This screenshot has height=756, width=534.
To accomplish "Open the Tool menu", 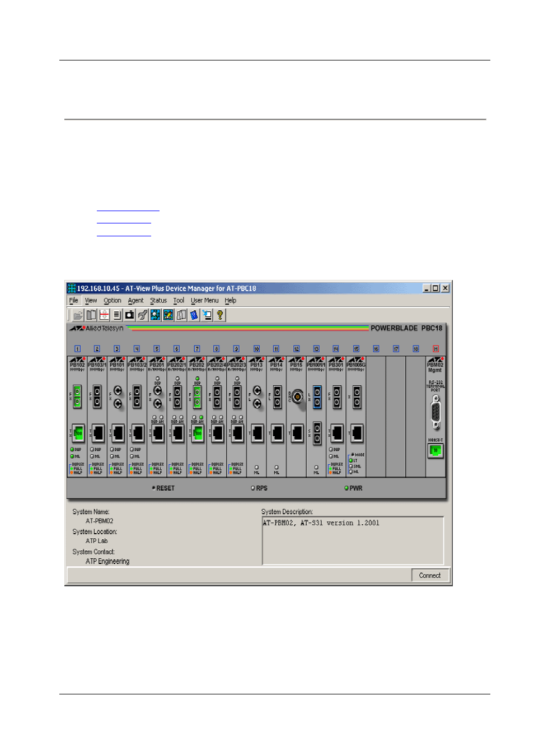I will point(179,301).
